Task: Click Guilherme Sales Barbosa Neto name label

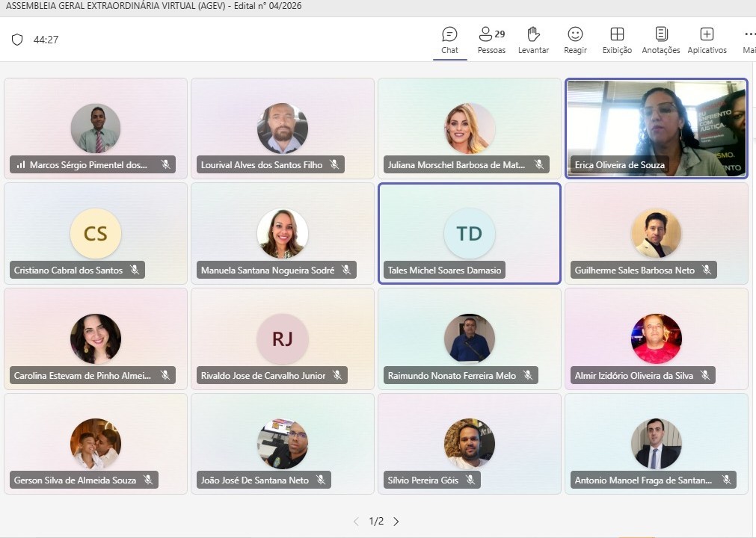Action: [x=635, y=270]
